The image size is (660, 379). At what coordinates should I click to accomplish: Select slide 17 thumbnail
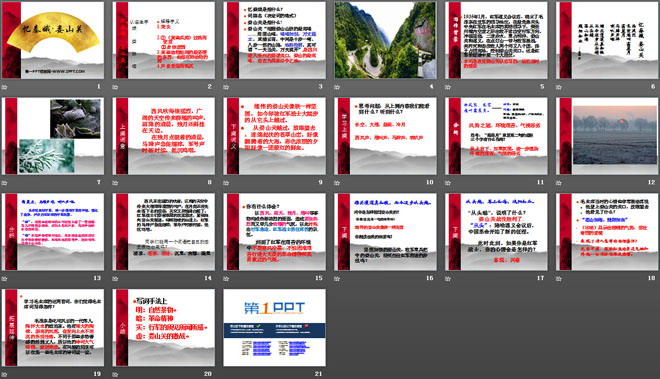496,232
